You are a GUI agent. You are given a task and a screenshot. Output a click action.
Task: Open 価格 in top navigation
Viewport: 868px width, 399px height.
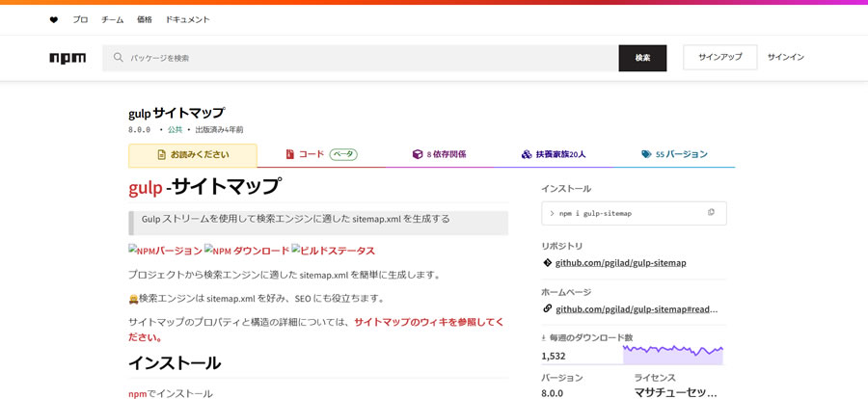tap(145, 19)
